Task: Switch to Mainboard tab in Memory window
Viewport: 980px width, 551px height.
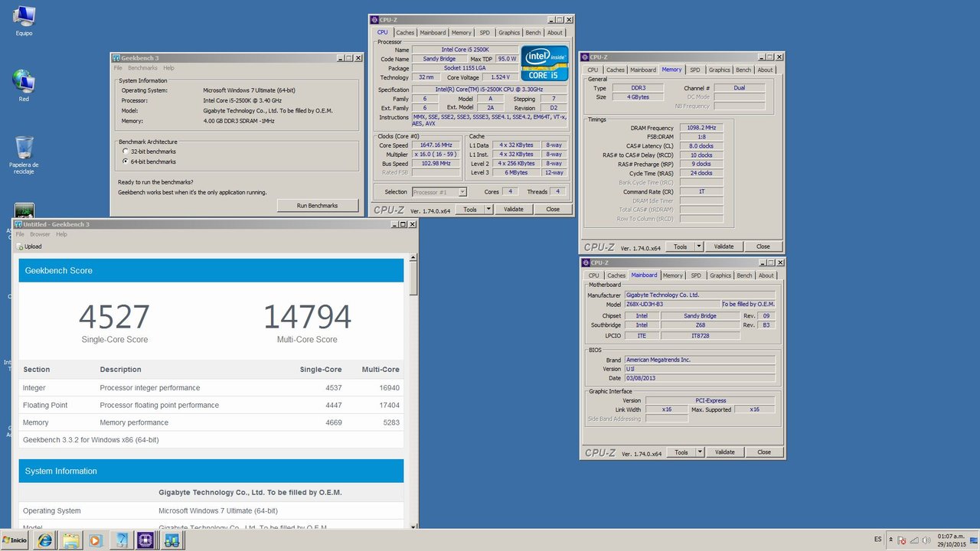Action: tap(643, 70)
